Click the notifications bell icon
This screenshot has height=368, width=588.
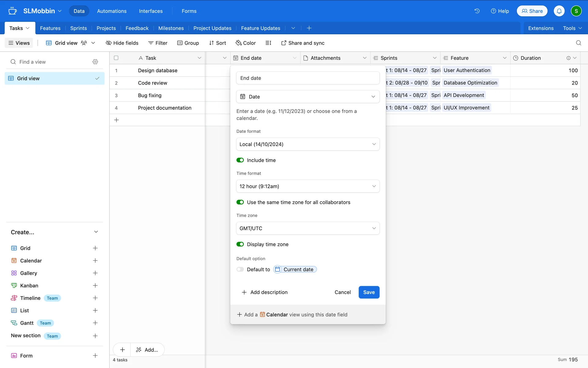point(559,11)
